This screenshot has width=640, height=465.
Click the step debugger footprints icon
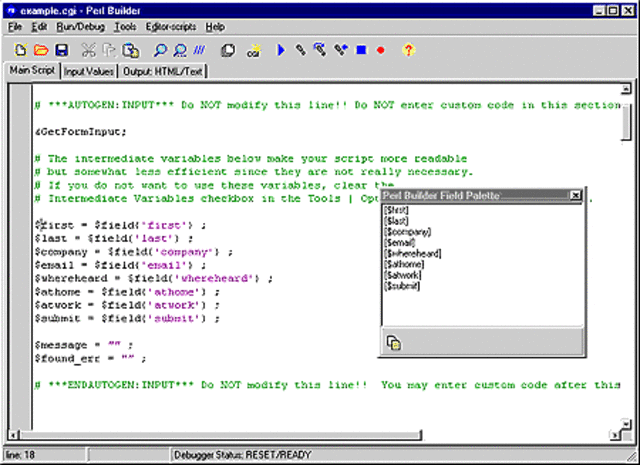[x=301, y=50]
